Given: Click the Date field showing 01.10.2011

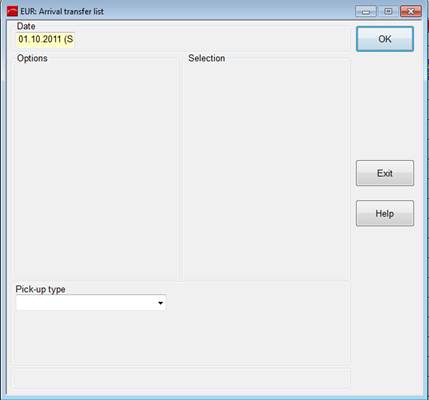Looking at the screenshot, I should point(45,39).
